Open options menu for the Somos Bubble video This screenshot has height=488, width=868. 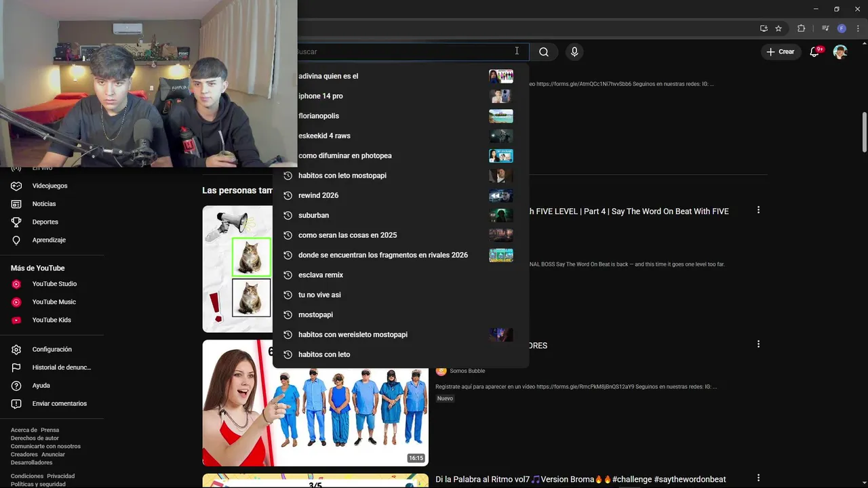758,344
